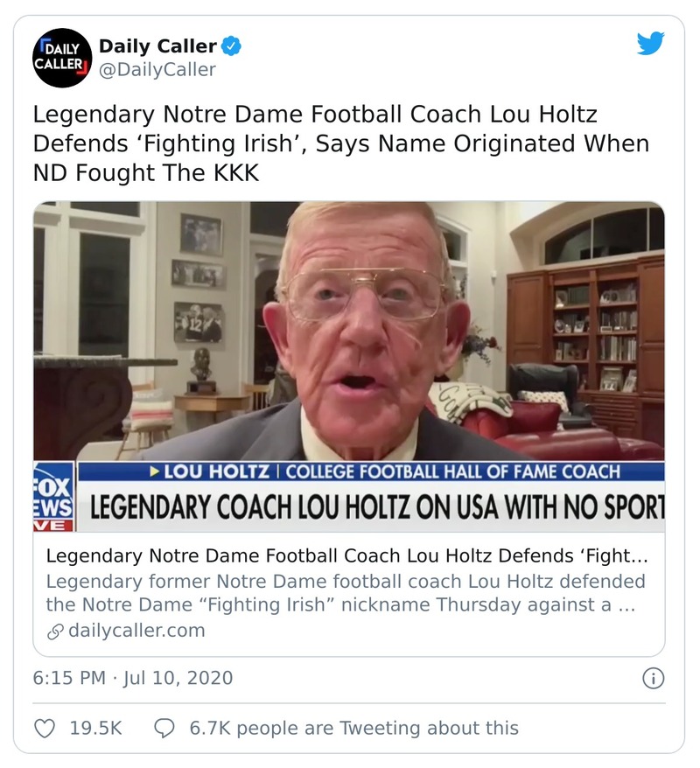
Task: Visit the dailycaller.com domain link
Action: [x=136, y=631]
